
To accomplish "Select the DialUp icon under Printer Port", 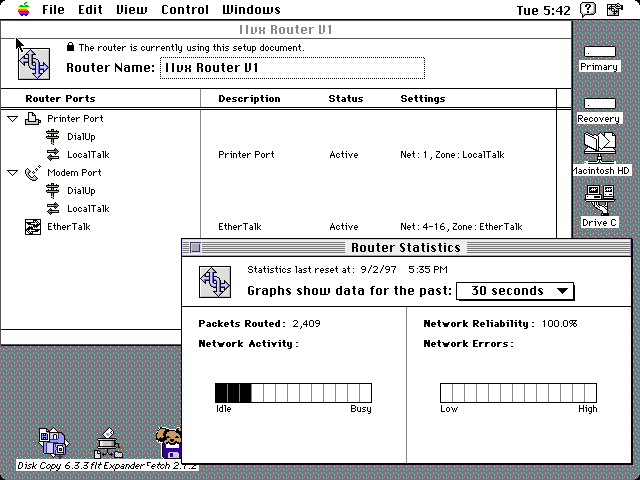I will [x=53, y=137].
